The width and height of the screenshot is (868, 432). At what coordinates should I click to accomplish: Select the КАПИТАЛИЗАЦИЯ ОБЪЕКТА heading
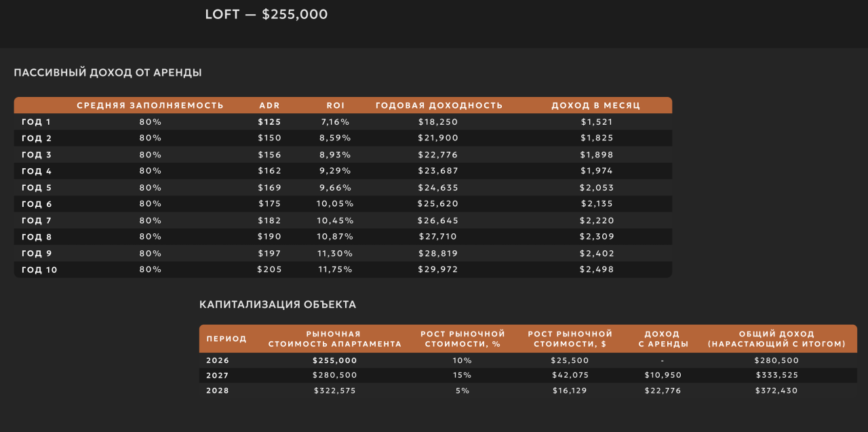coord(277,305)
